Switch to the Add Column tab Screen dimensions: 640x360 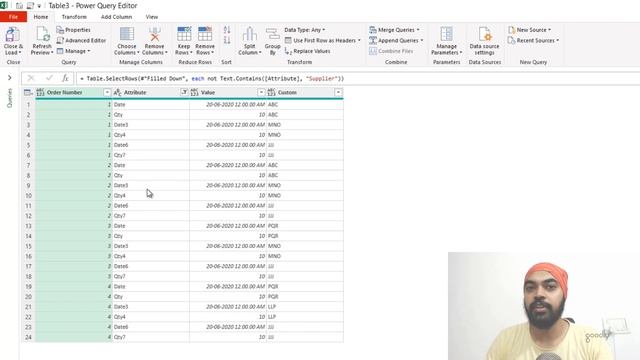tap(116, 17)
